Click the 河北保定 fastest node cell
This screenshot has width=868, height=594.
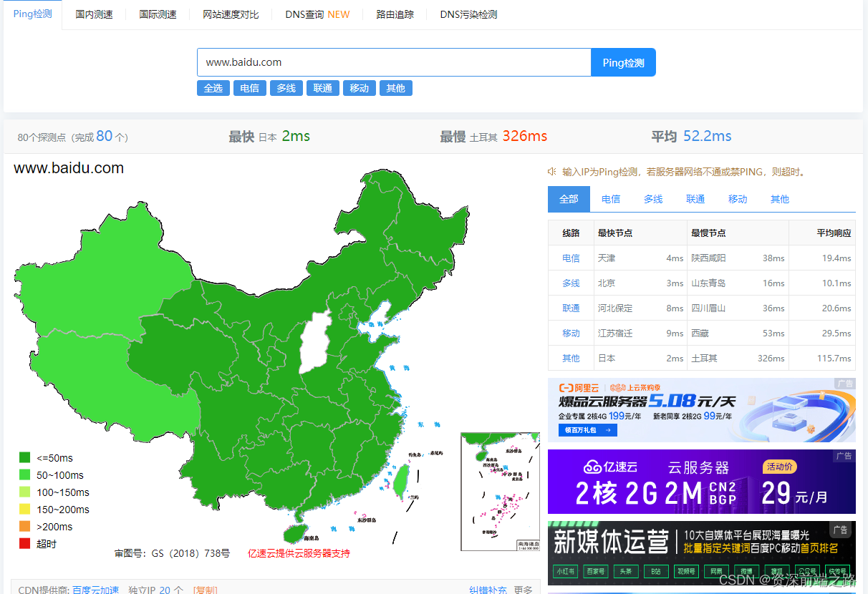[x=615, y=308]
